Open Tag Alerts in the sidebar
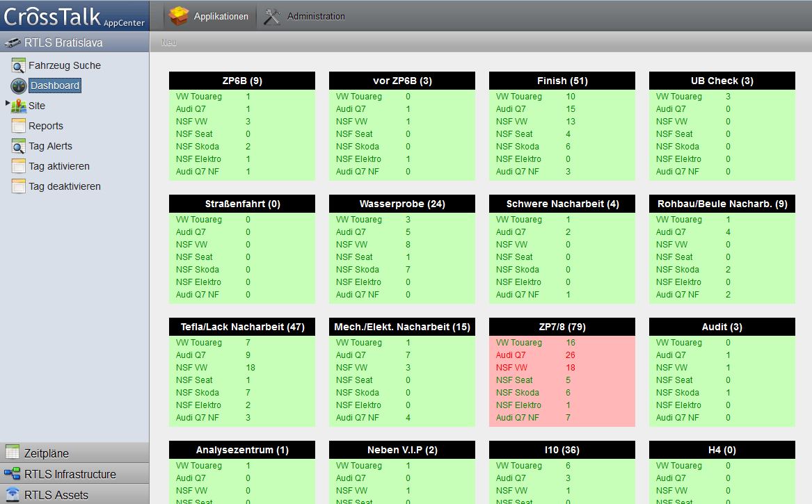Screen dimensions: 812x504 tap(50, 147)
